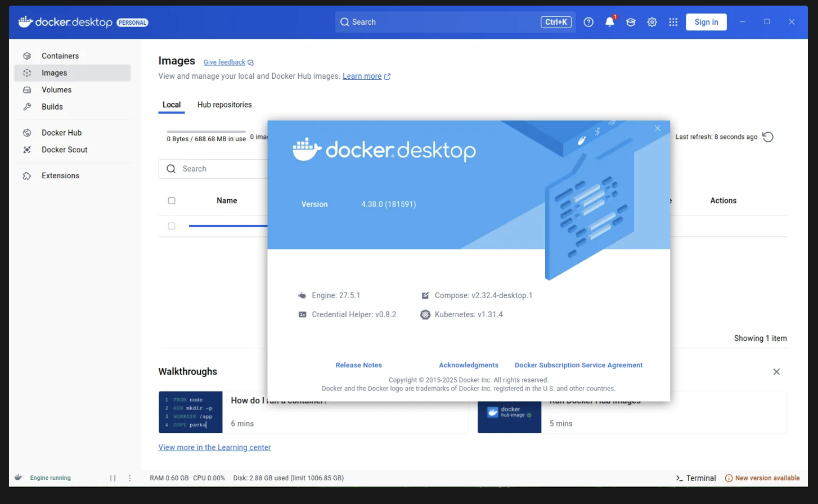Click the Builds wrench icon
The width and height of the screenshot is (818, 504).
coord(27,106)
